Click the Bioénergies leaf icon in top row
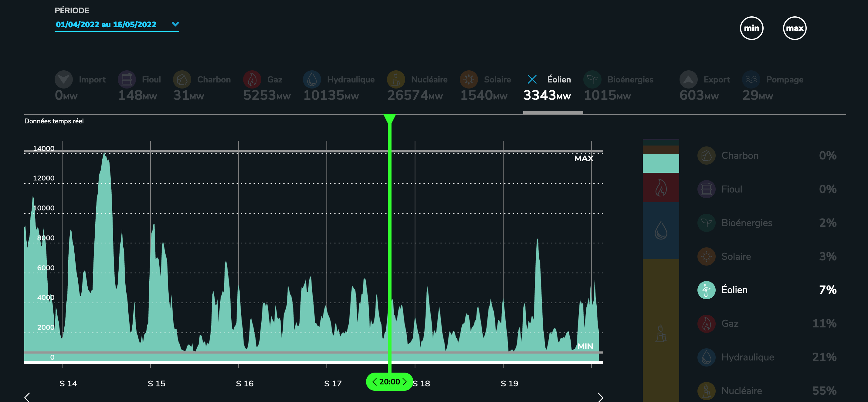The image size is (868, 402). 592,79
